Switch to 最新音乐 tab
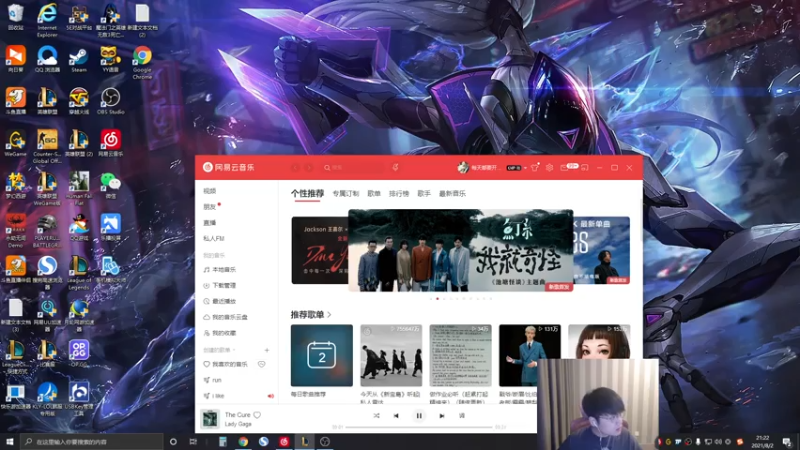 452,194
